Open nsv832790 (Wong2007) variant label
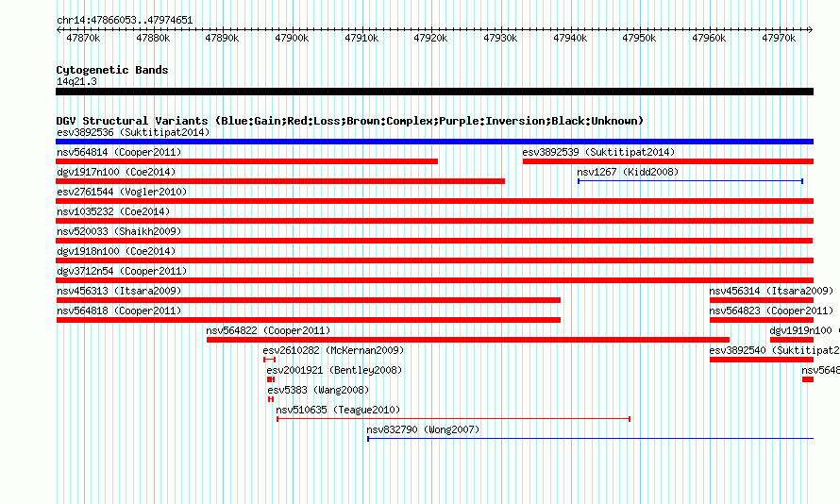The width and height of the screenshot is (840, 504). click(x=423, y=429)
